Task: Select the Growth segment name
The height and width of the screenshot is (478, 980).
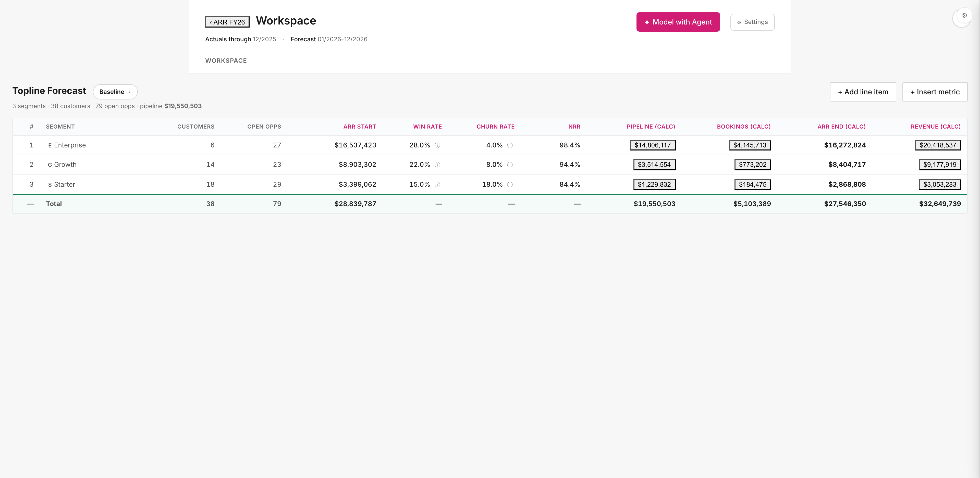Action: click(65, 165)
